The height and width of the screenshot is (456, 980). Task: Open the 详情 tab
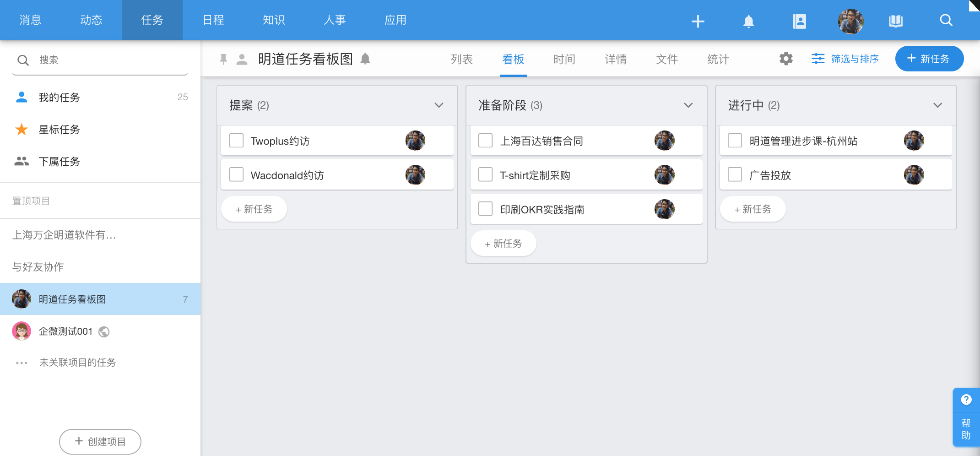coord(615,59)
